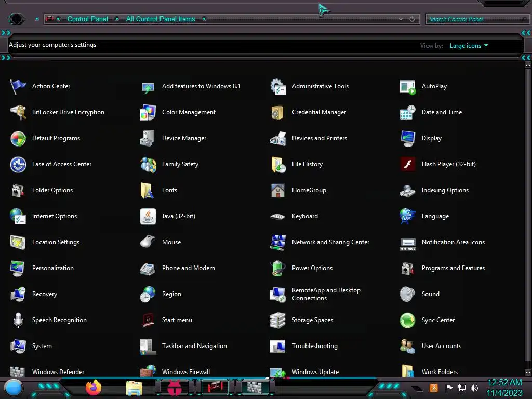Screen dimensions: 532x399
Task: Open the Taskbar and Navigation link
Action: point(194,346)
